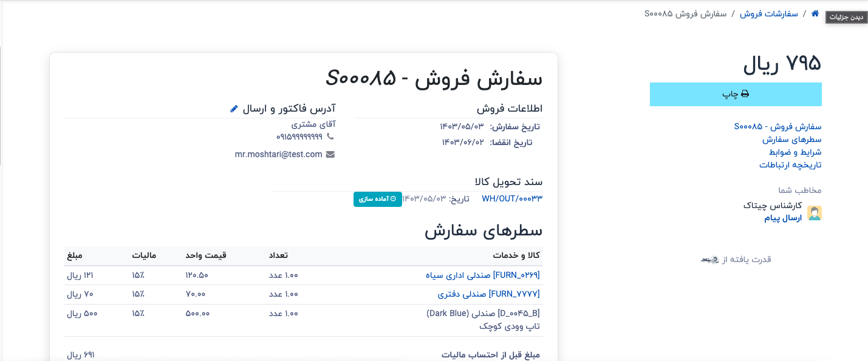This screenshot has height=361, width=868.
Task: Click the envelope icon beside the email
Action: [x=330, y=155]
